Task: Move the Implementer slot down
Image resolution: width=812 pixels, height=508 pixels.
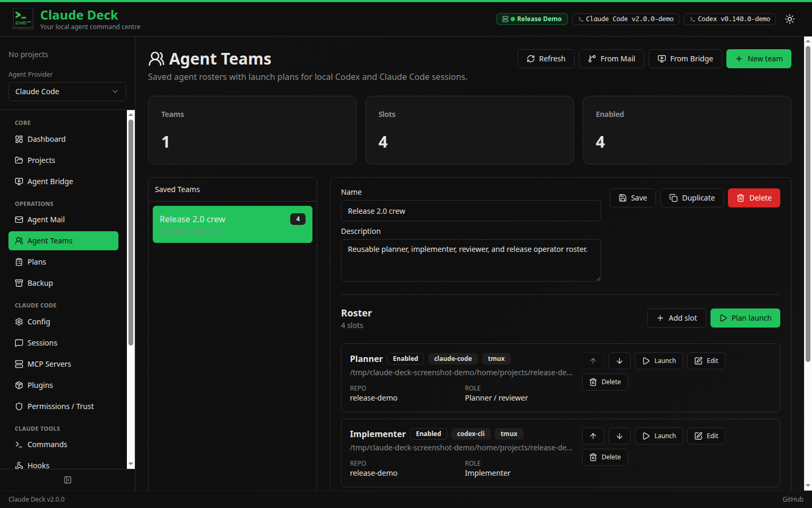Action: coord(620,436)
